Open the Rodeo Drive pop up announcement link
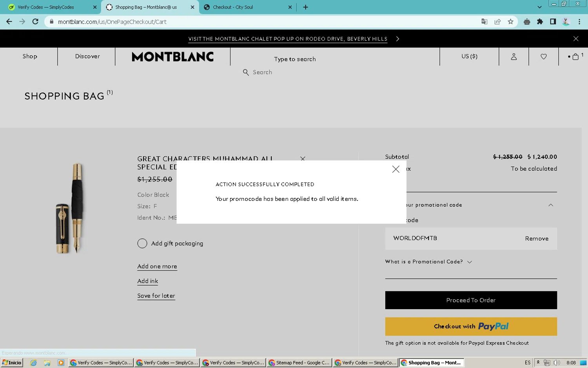 288,39
